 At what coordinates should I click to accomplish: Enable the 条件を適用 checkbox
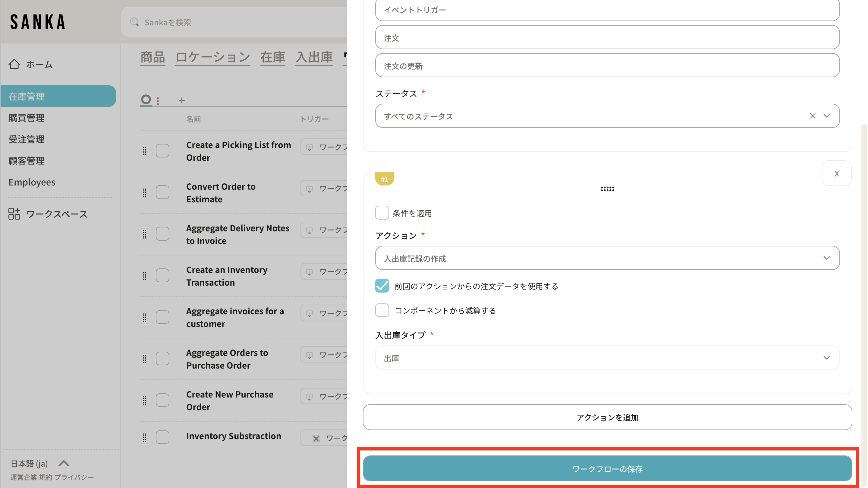click(382, 213)
